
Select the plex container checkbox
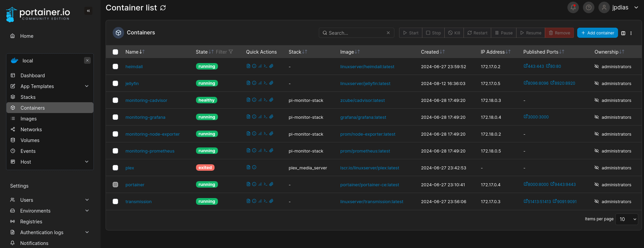pos(115,168)
